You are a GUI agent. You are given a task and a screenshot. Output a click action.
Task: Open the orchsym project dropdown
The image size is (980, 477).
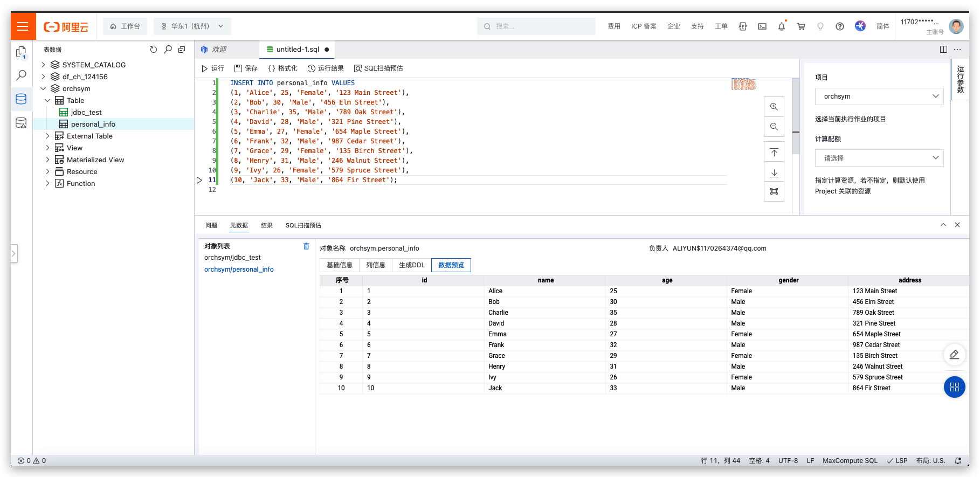[x=879, y=96]
